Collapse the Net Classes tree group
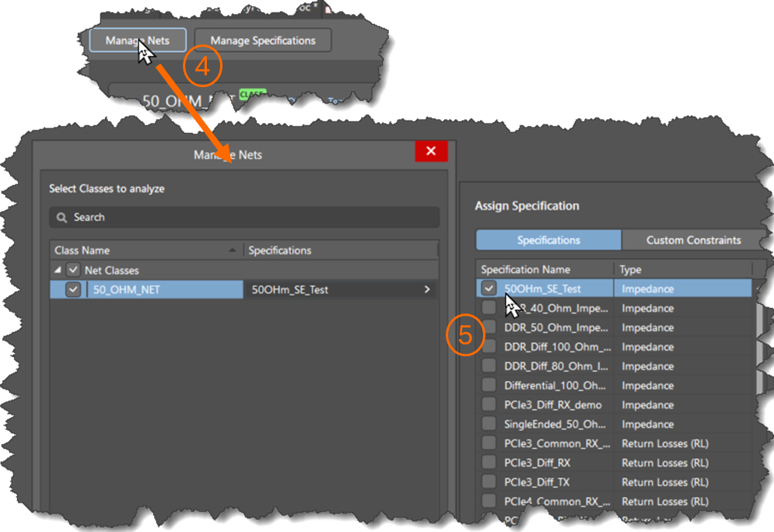774x532 pixels. (x=58, y=270)
